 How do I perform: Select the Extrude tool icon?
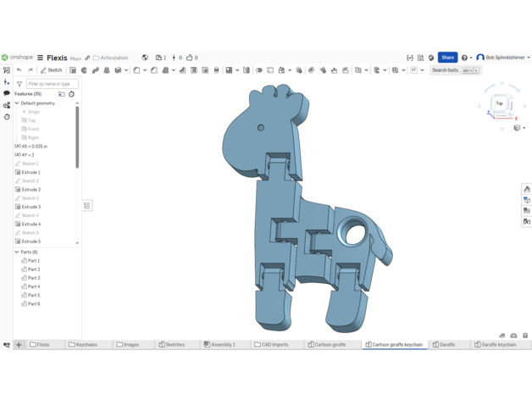73,70
